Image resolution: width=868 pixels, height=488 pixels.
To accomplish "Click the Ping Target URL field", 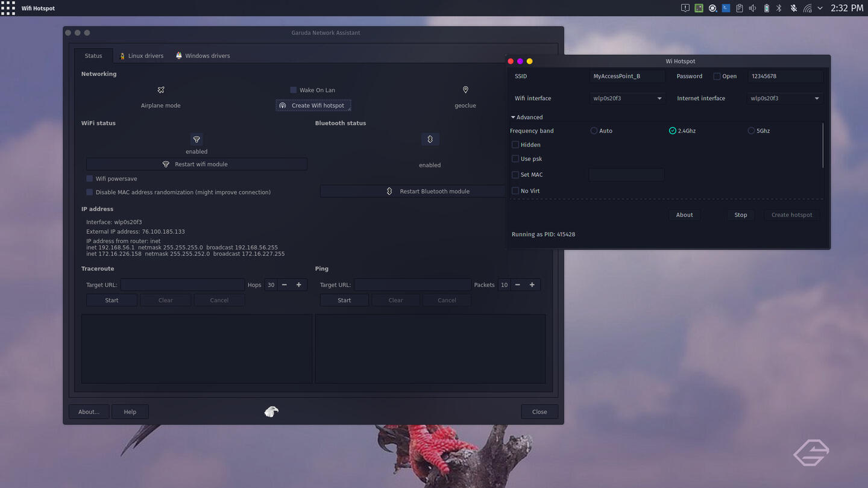I will click(x=413, y=285).
